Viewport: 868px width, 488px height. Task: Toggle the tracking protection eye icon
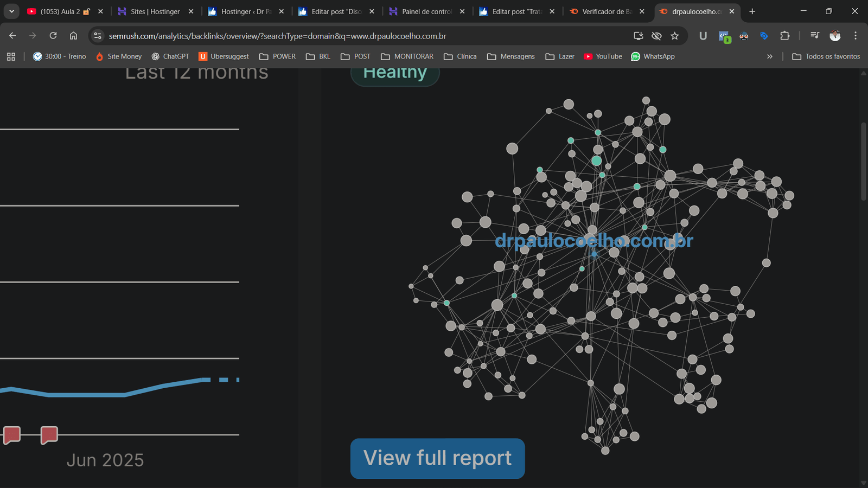click(x=656, y=36)
